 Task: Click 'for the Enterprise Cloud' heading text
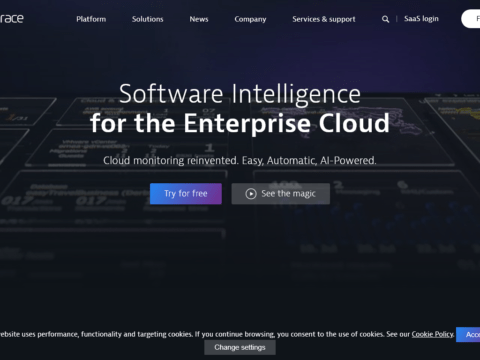pos(240,123)
